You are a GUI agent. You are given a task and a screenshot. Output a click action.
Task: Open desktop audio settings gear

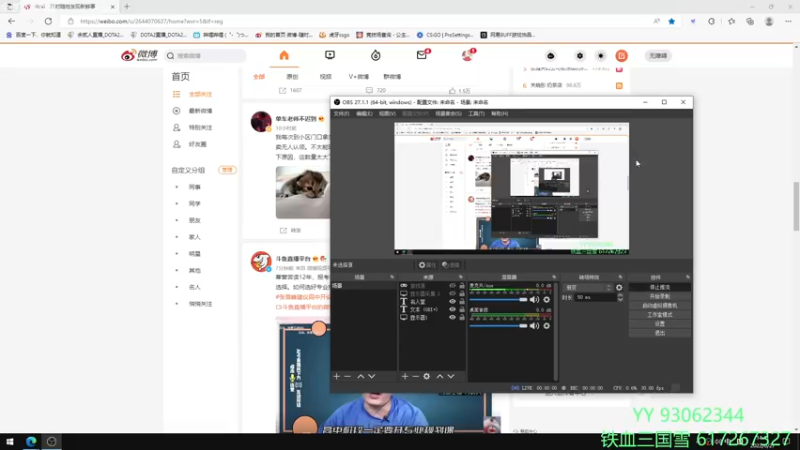tap(546, 326)
